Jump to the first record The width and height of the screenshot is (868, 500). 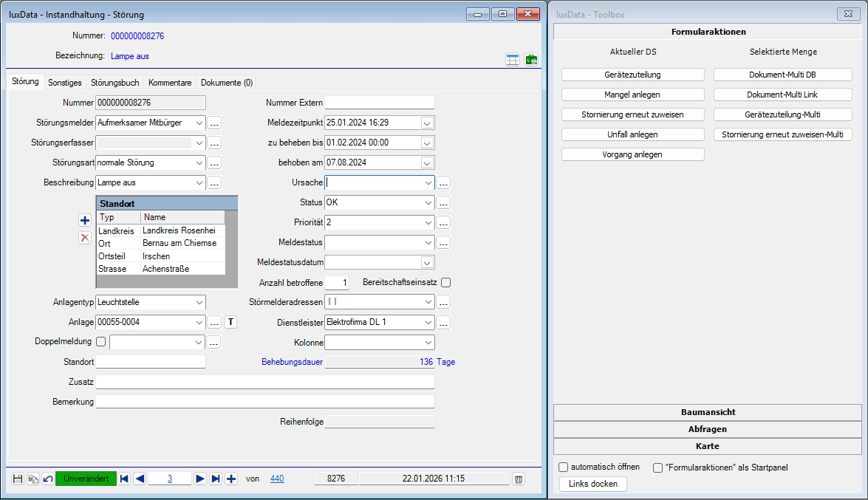(x=124, y=479)
